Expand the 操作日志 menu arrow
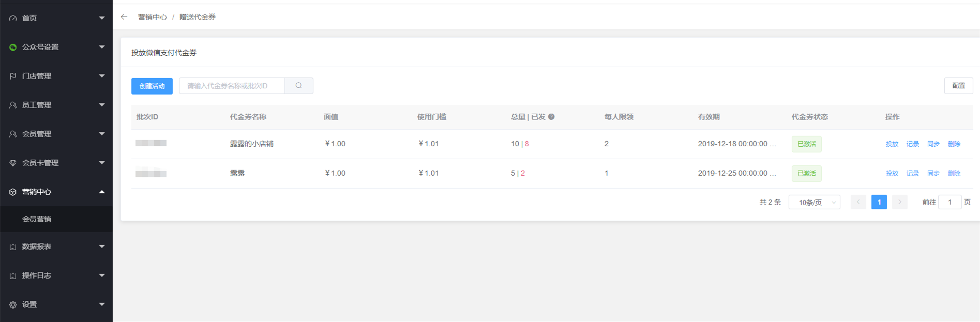Image resolution: width=980 pixels, height=322 pixels. tap(102, 275)
